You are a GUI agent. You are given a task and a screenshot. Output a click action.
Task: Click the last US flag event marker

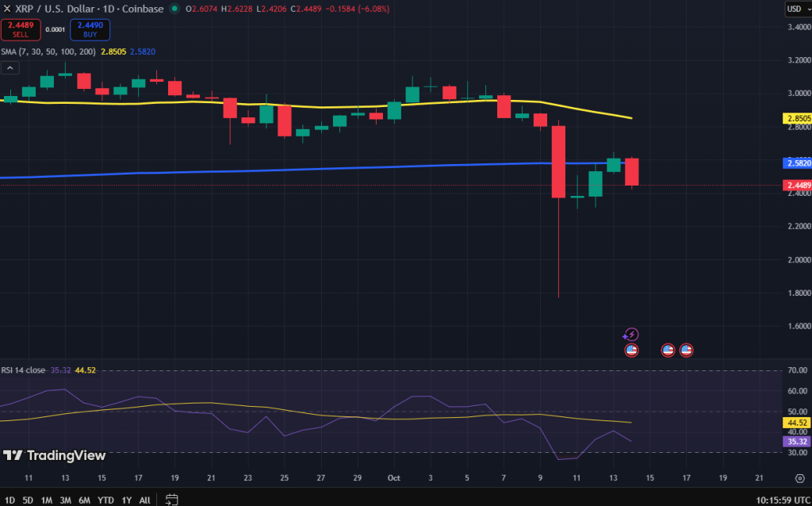click(x=687, y=350)
